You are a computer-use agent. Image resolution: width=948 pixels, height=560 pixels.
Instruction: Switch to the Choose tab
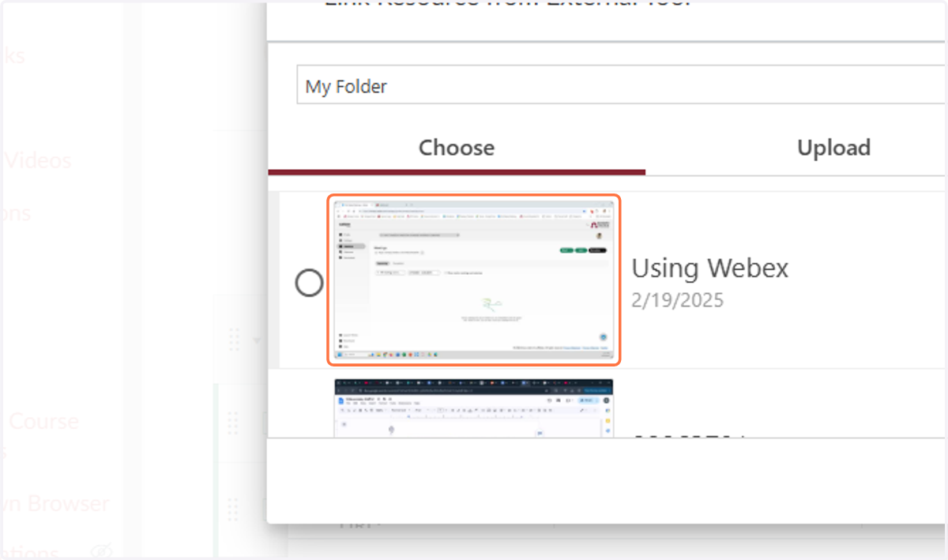pos(457,148)
